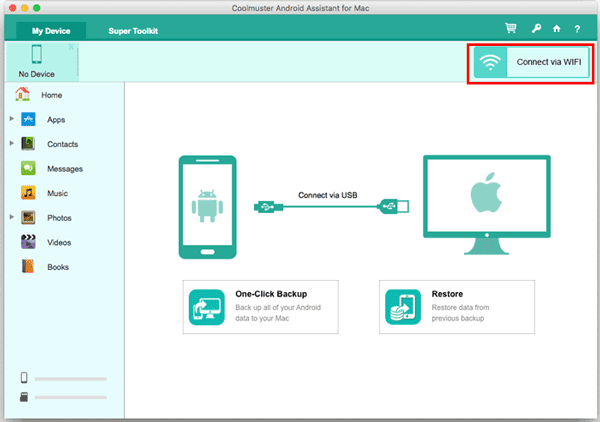Click the Connect via USB label
The image size is (600, 422).
coord(328,195)
